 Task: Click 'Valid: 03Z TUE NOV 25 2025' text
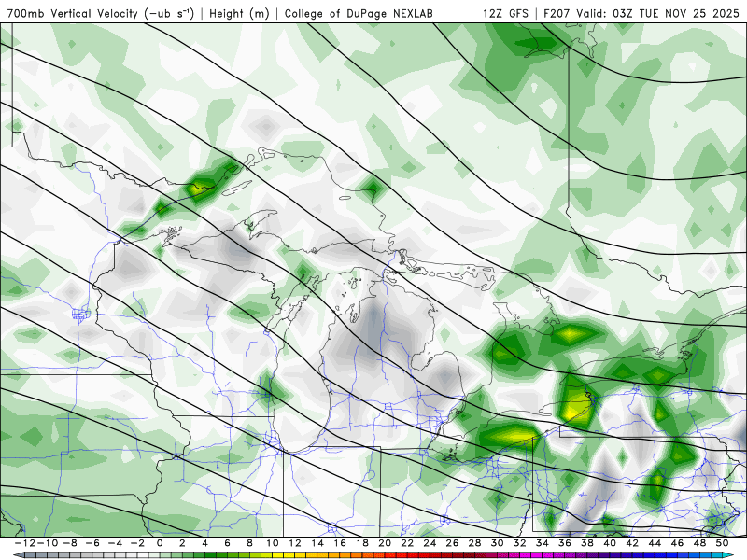coord(658,13)
